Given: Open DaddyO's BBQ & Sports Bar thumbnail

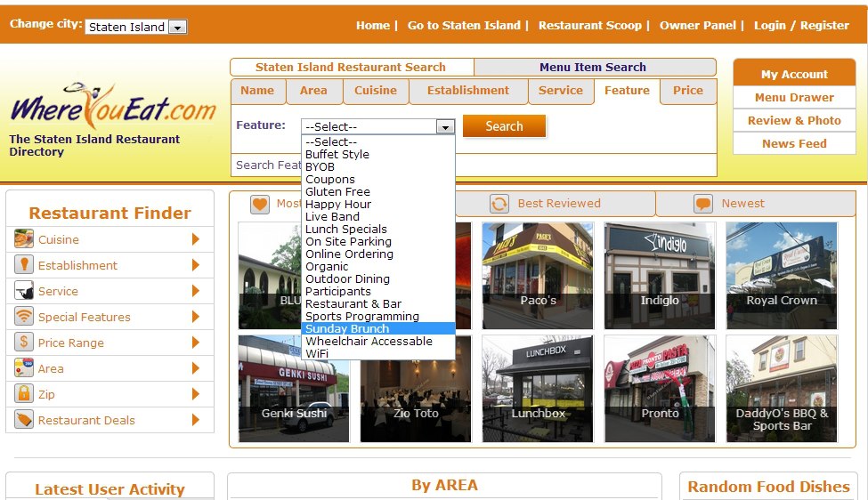Looking at the screenshot, I should coord(782,388).
